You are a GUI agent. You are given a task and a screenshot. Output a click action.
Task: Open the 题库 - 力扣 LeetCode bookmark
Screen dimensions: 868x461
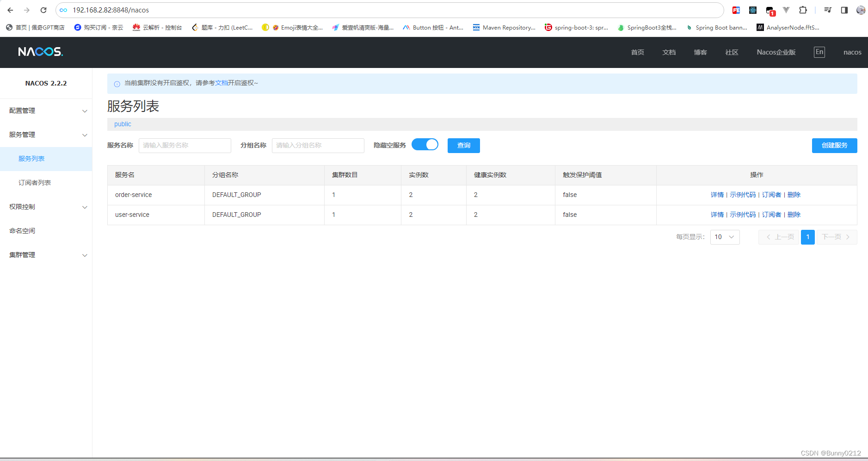222,28
